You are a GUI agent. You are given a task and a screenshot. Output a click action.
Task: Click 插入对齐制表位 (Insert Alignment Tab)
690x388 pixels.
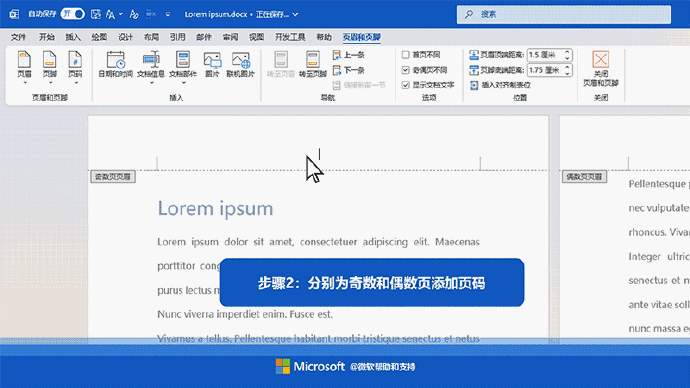click(500, 85)
